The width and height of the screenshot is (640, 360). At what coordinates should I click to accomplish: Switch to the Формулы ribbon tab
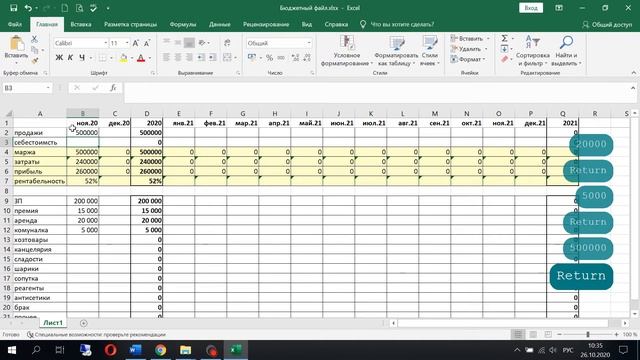tap(183, 24)
